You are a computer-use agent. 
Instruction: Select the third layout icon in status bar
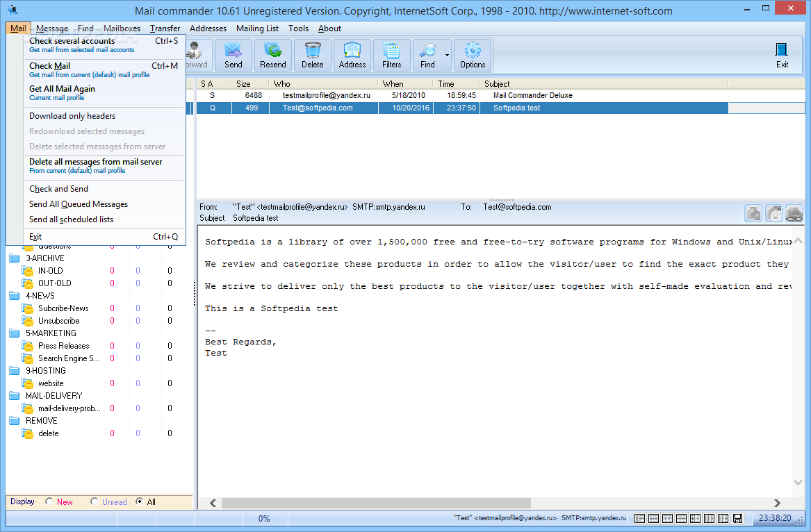(668, 518)
